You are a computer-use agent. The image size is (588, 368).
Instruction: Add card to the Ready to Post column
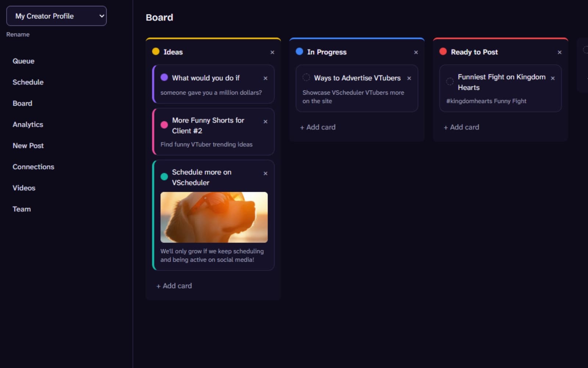click(x=462, y=127)
